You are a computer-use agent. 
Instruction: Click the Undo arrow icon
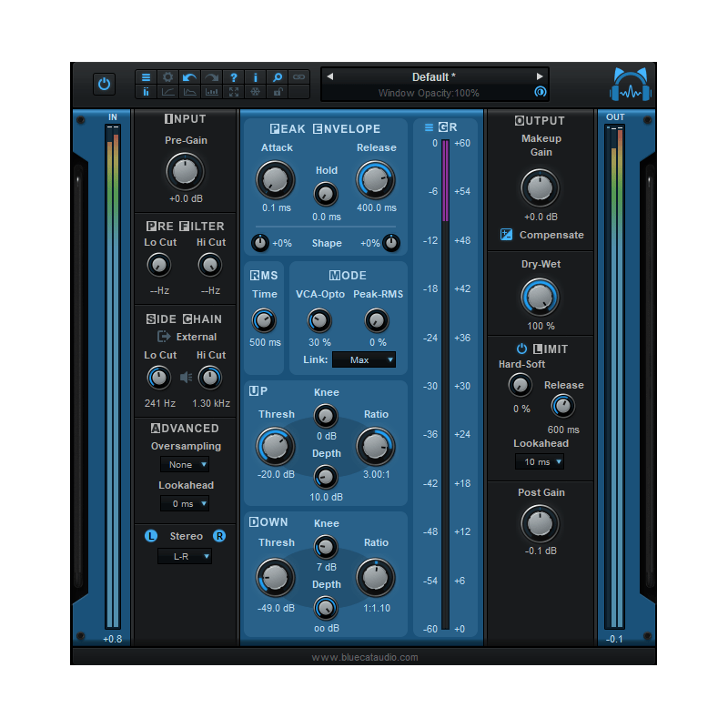click(188, 77)
